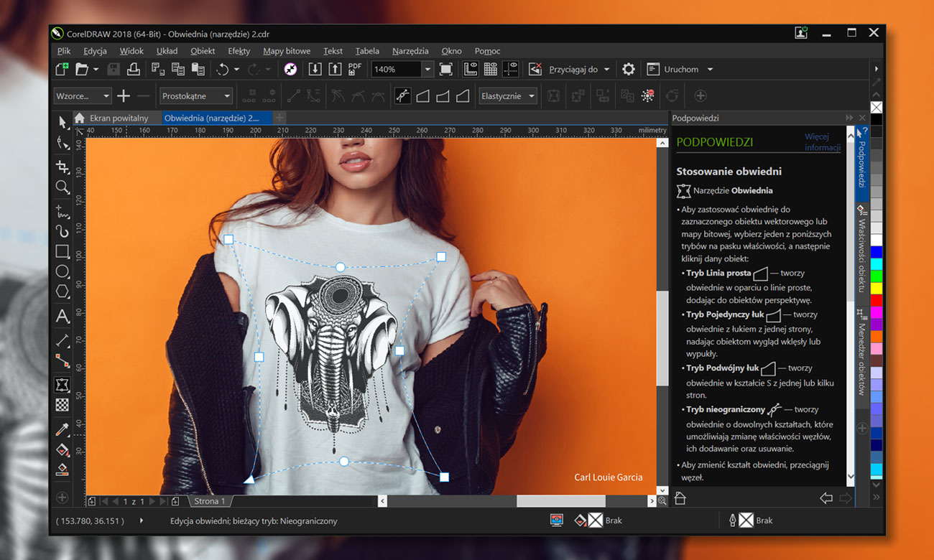The width and height of the screenshot is (934, 560).
Task: Select the Text tool
Action: (x=63, y=316)
